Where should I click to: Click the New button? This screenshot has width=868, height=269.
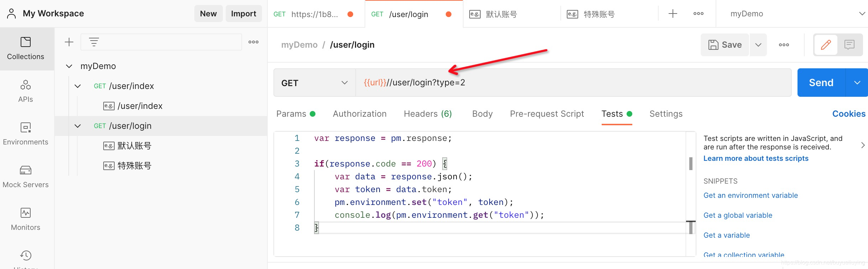[x=208, y=14]
